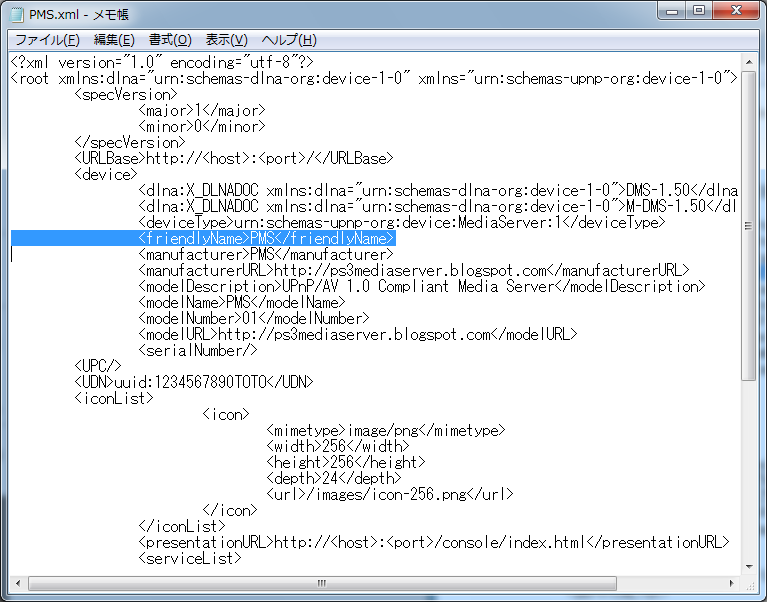The image size is (767, 602).
Task: Click the width 256 line
Action: point(338,446)
